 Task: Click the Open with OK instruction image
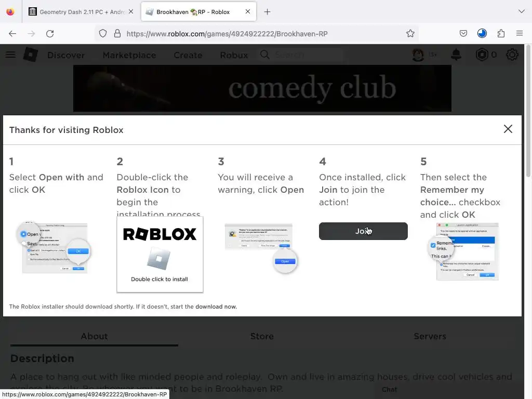(54, 247)
